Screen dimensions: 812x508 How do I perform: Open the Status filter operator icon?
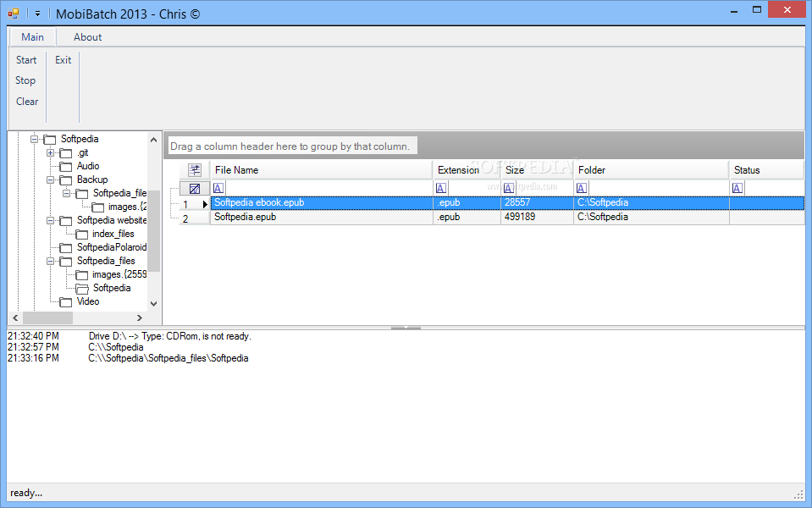click(x=737, y=189)
